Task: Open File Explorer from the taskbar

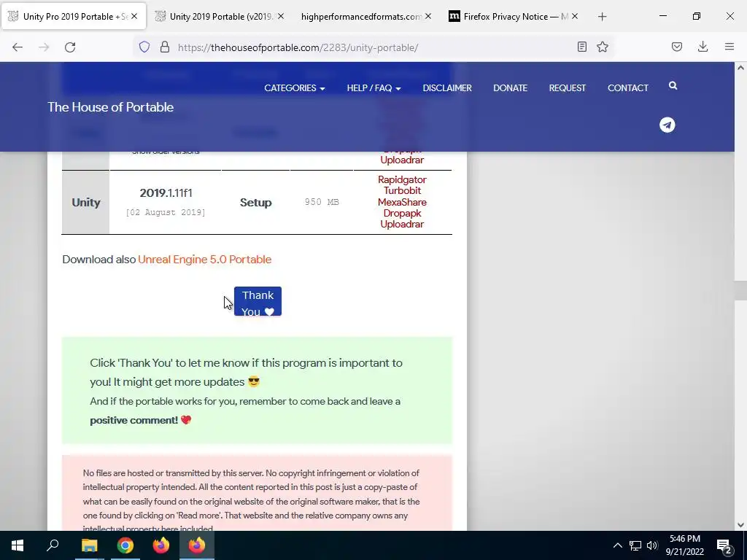Action: pos(89,545)
